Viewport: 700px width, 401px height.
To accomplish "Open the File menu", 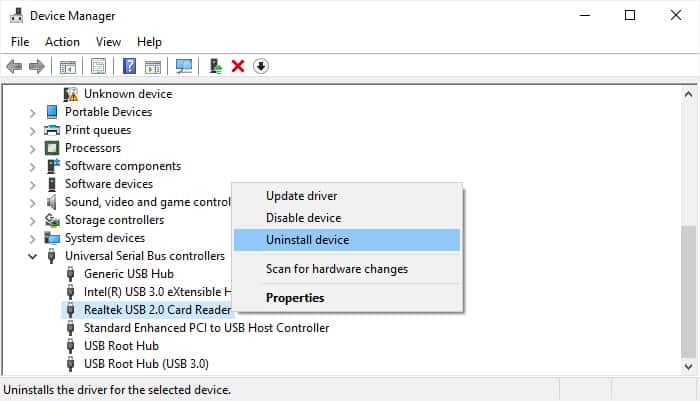I will pyautogui.click(x=20, y=42).
